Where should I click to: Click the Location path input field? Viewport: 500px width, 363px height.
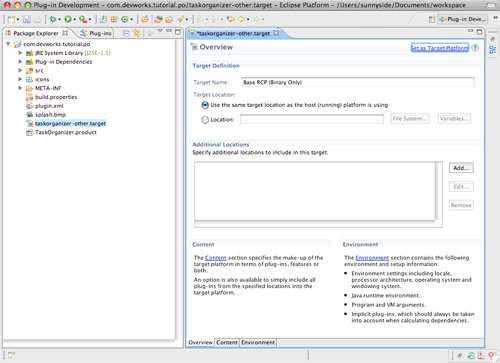312,119
